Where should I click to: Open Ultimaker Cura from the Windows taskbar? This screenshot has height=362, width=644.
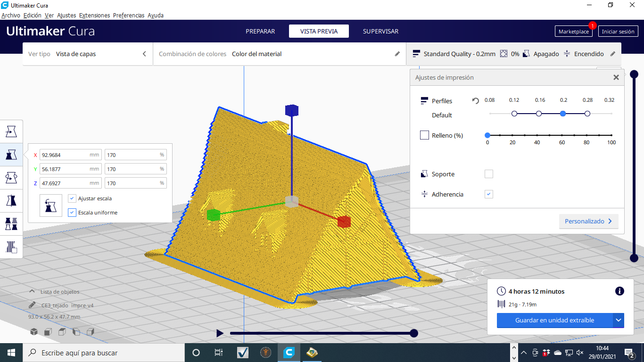pyautogui.click(x=289, y=352)
